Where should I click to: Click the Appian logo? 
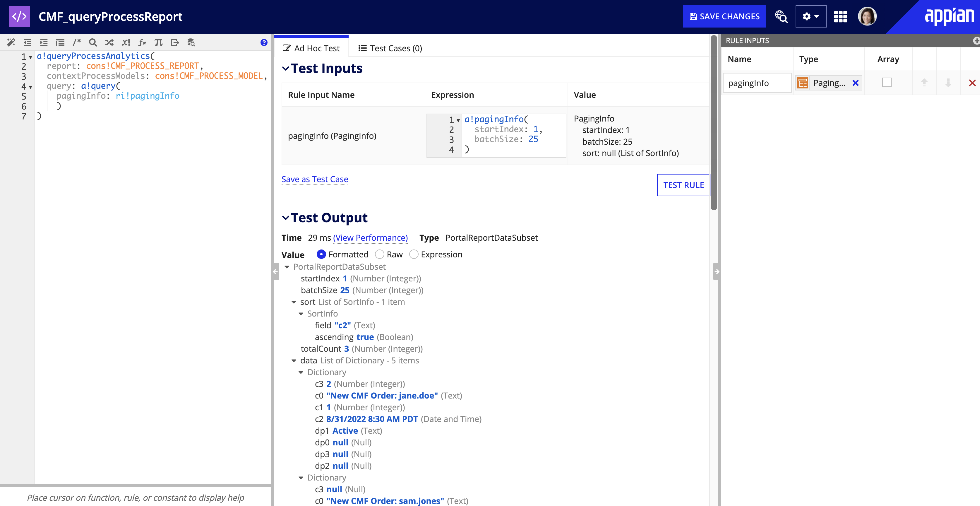[x=949, y=16]
